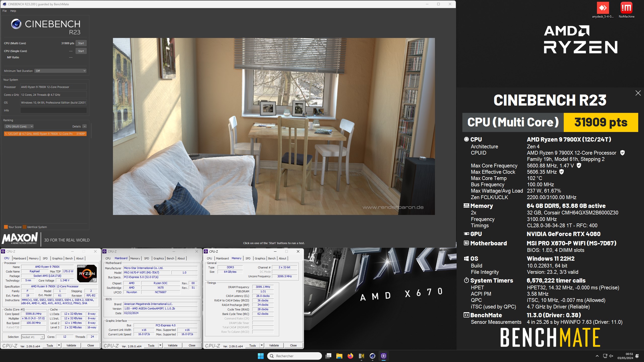Viewport: 644px width, 362px height.
Task: Click the Identical System legend swatch
Action: [24, 227]
